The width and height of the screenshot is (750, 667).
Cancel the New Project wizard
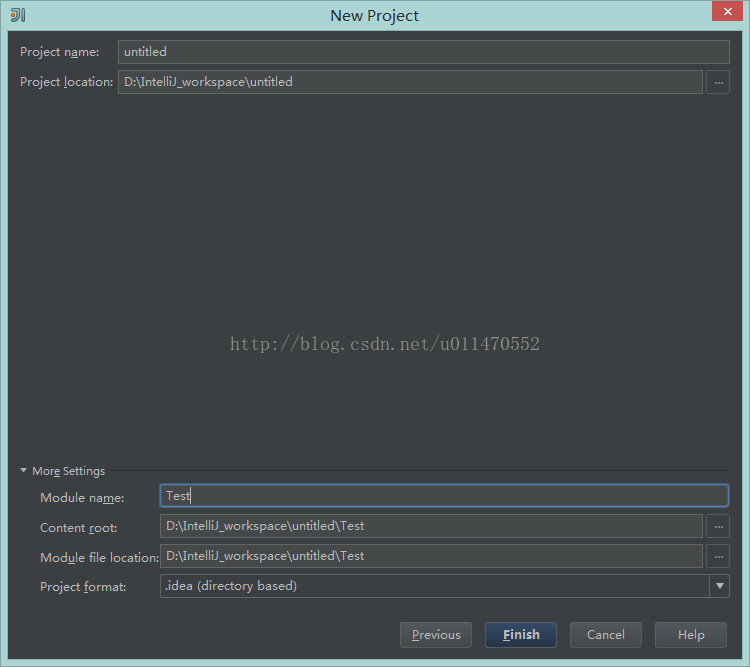click(x=606, y=635)
